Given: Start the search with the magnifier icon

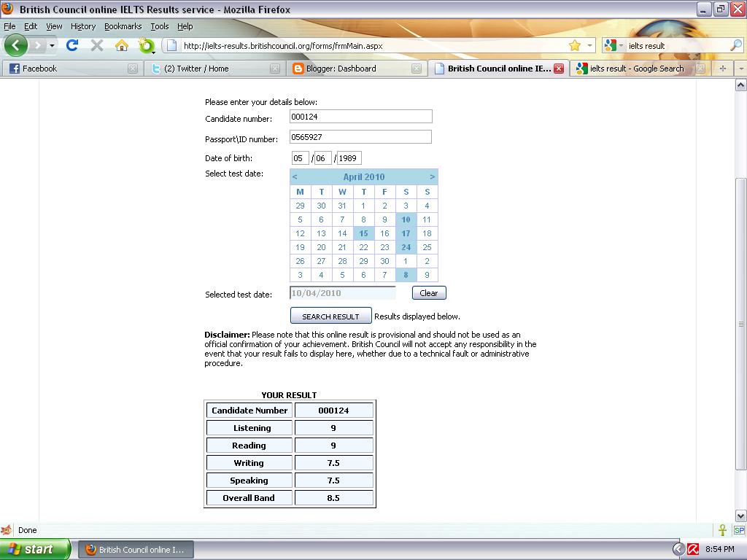Looking at the screenshot, I should (x=735, y=44).
